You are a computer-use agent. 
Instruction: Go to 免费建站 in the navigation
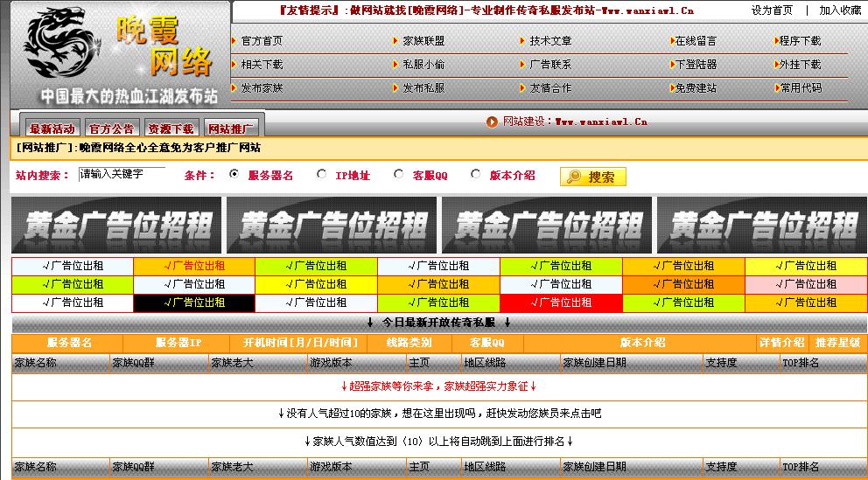point(696,88)
